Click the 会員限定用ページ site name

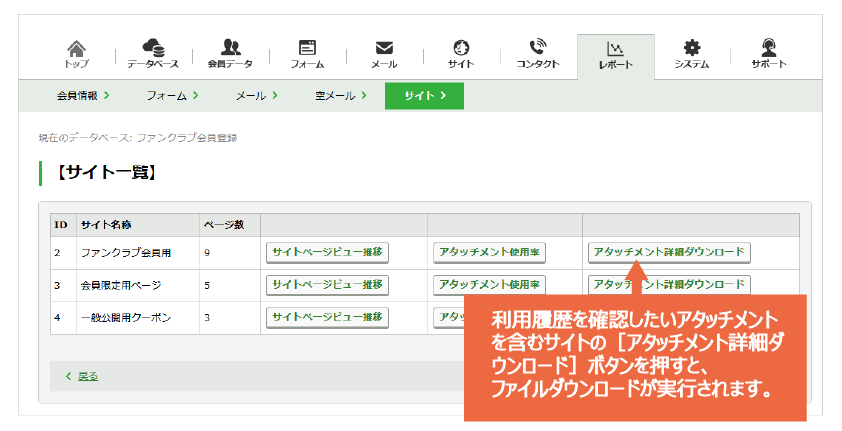coord(121,286)
